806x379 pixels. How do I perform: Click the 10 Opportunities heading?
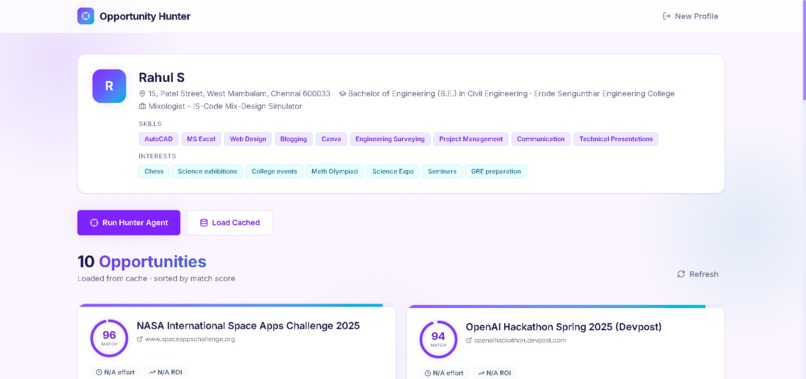pos(142,262)
